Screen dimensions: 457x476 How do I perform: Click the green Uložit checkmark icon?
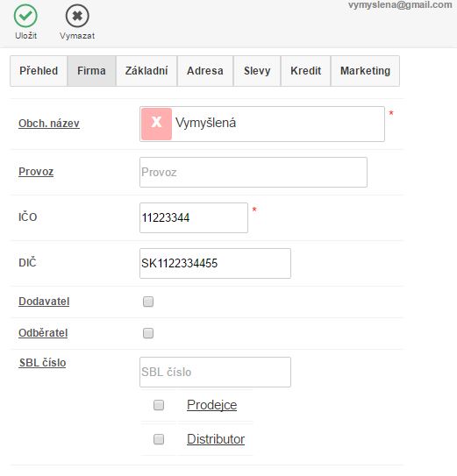click(25, 16)
